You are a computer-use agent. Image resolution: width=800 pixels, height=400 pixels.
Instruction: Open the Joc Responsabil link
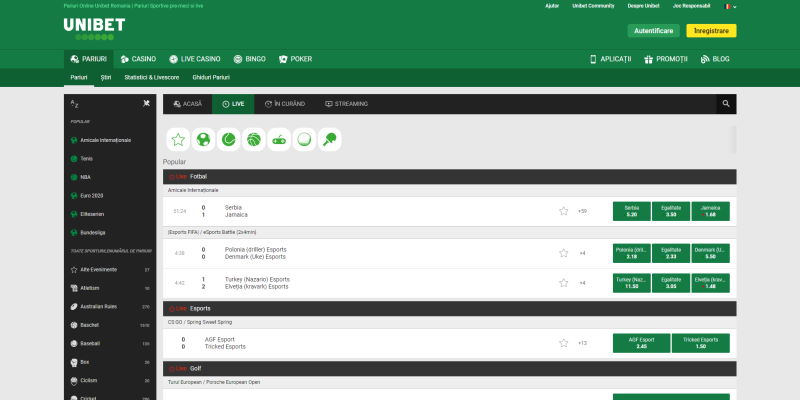coord(691,6)
